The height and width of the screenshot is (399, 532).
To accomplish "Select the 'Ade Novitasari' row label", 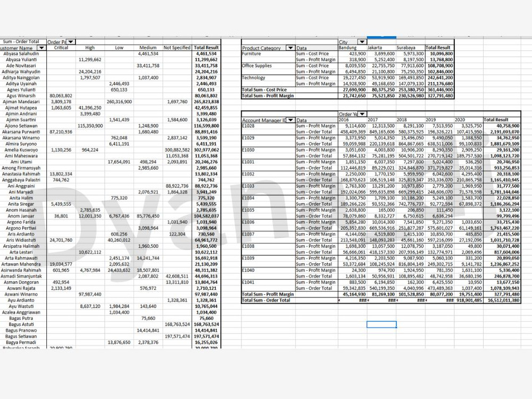I will point(21,66).
